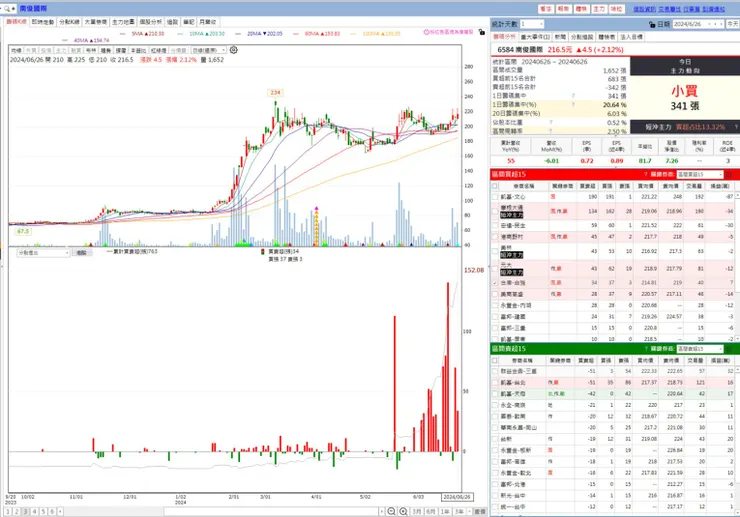Open help icon for 1日籌碼集中(%) row
Screen dimensions: 740x517
[573, 105]
